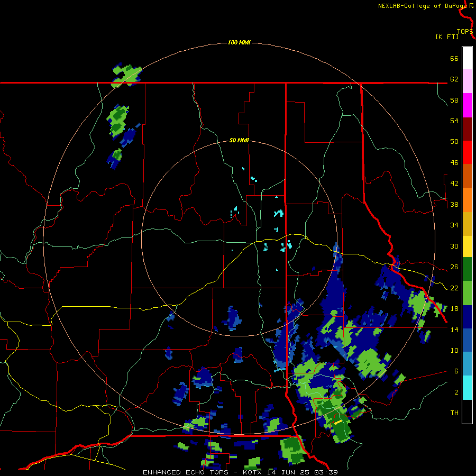Click the gold legend swatch
476x476 pixels.
click(x=467, y=224)
